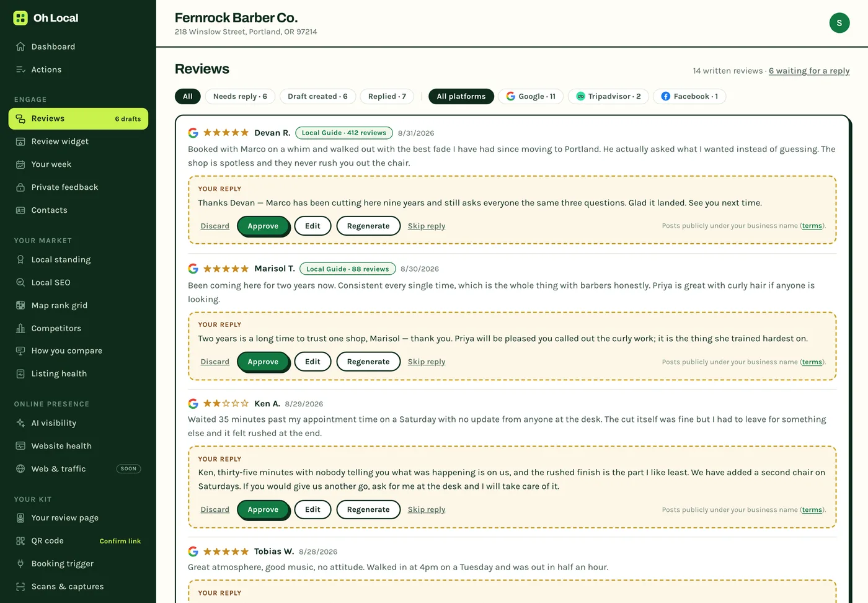
Task: Open Dashboard via its house icon
Action: (x=20, y=47)
